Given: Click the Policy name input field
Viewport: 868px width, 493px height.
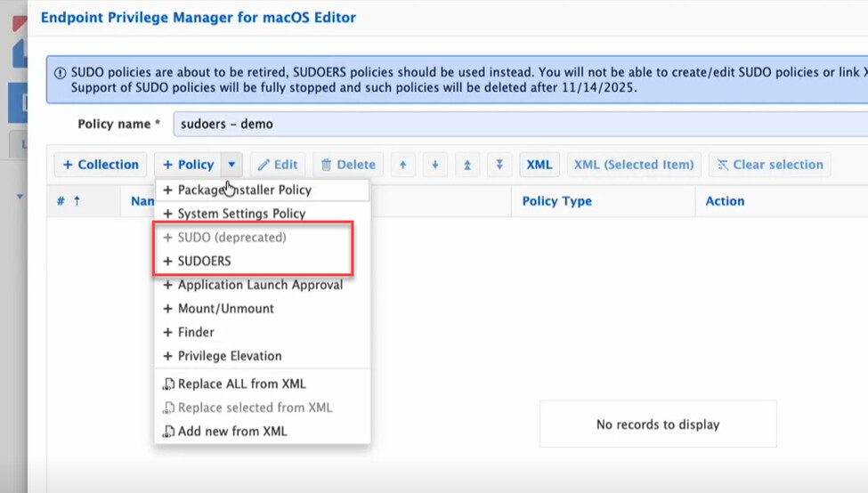Looking at the screenshot, I should (x=516, y=124).
